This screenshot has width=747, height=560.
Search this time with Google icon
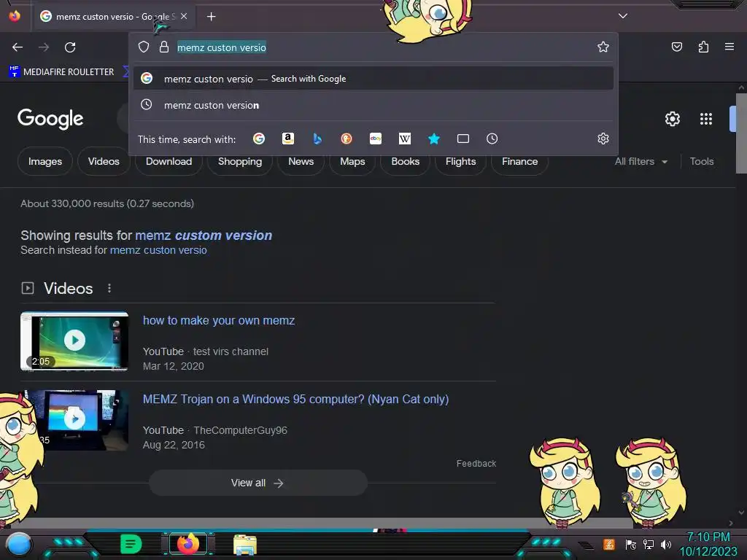259,139
